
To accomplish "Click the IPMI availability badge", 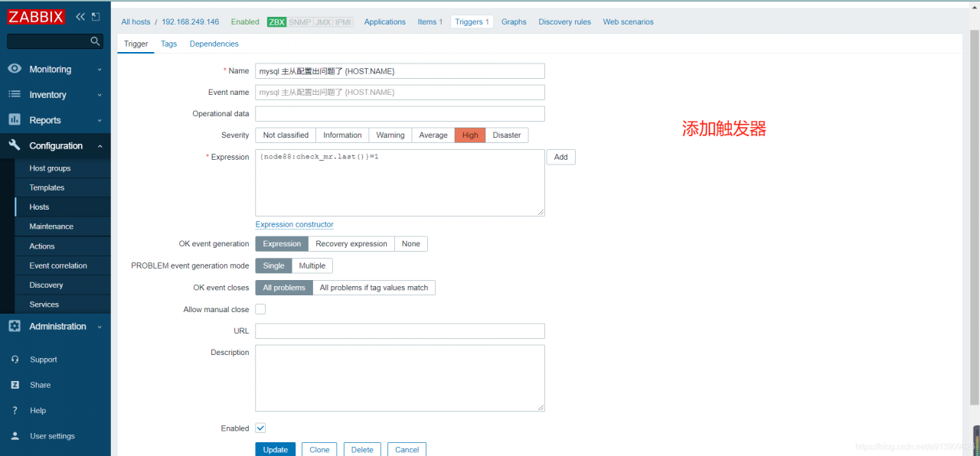I will (343, 22).
